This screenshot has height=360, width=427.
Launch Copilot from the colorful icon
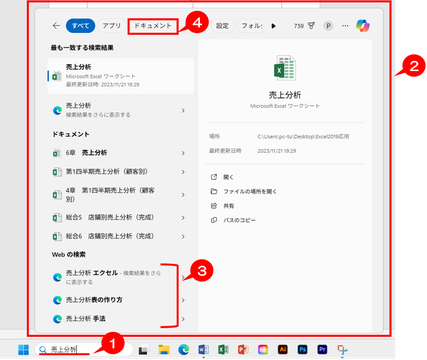coord(363,26)
